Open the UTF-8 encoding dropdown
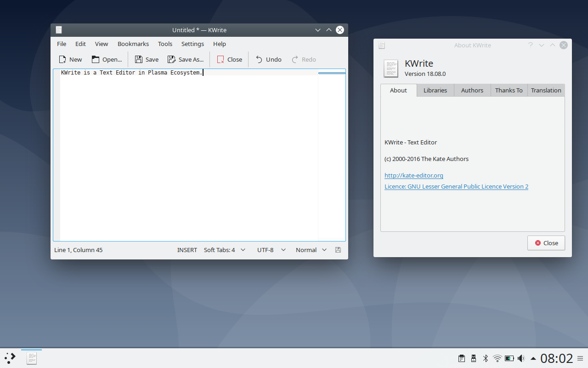 tap(271, 250)
